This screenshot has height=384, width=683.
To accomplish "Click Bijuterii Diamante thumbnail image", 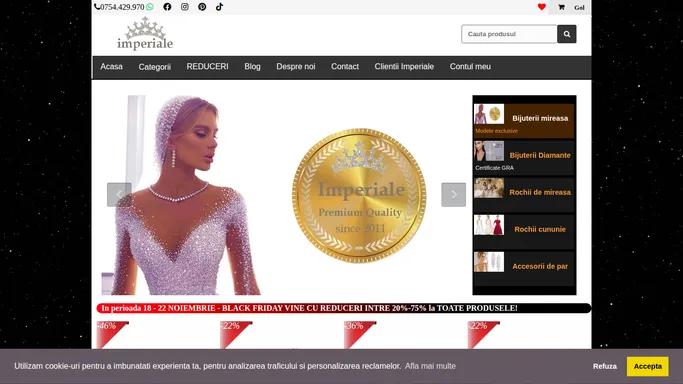I will click(489, 151).
